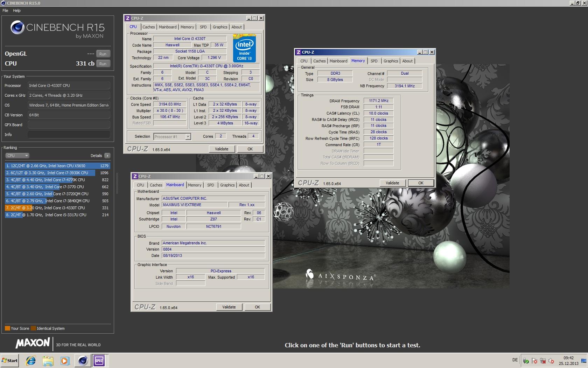Click the Intel Core i3 logo badge
Image resolution: width=588 pixels, height=368 pixels.
(x=244, y=48)
